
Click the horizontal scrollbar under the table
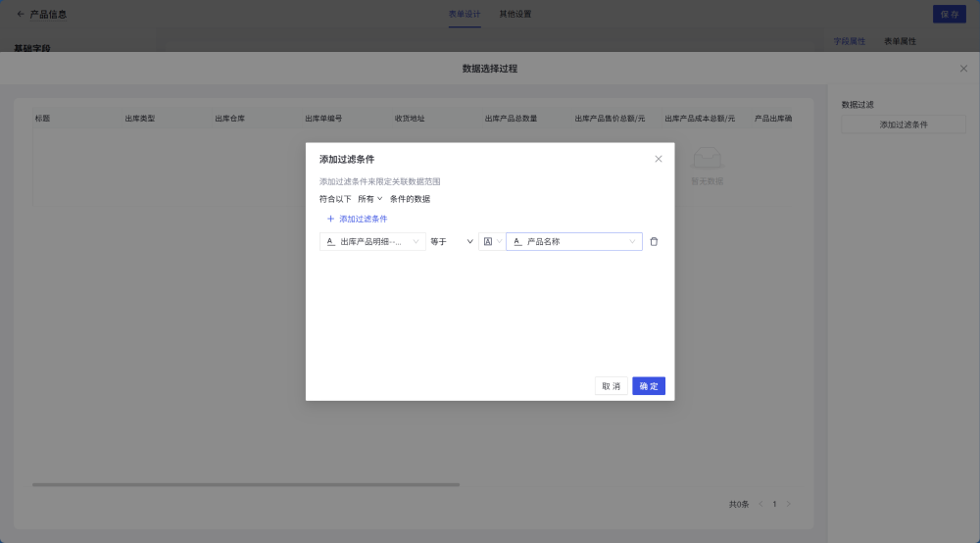point(245,484)
